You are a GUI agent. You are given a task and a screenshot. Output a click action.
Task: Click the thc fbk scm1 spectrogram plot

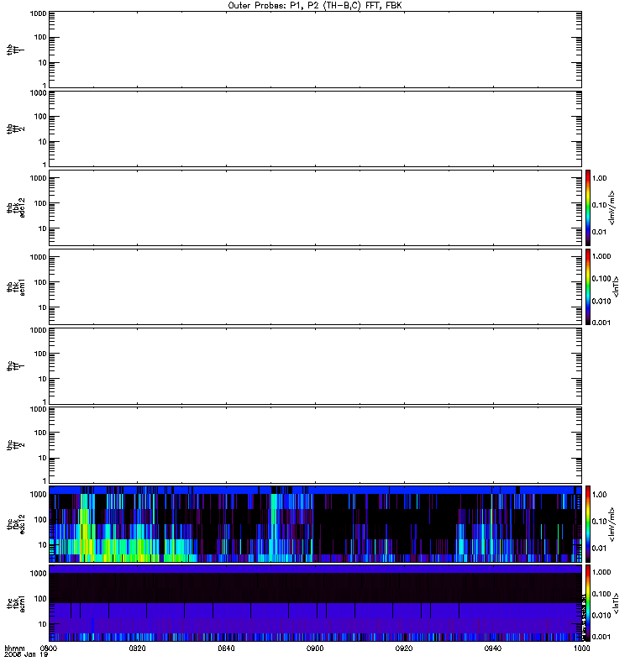(x=315, y=603)
